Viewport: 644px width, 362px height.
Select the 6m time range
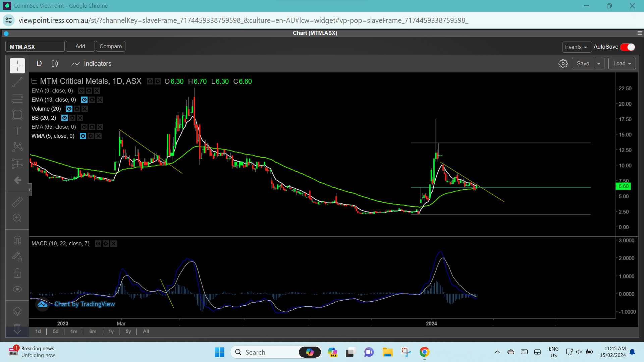coord(93,331)
